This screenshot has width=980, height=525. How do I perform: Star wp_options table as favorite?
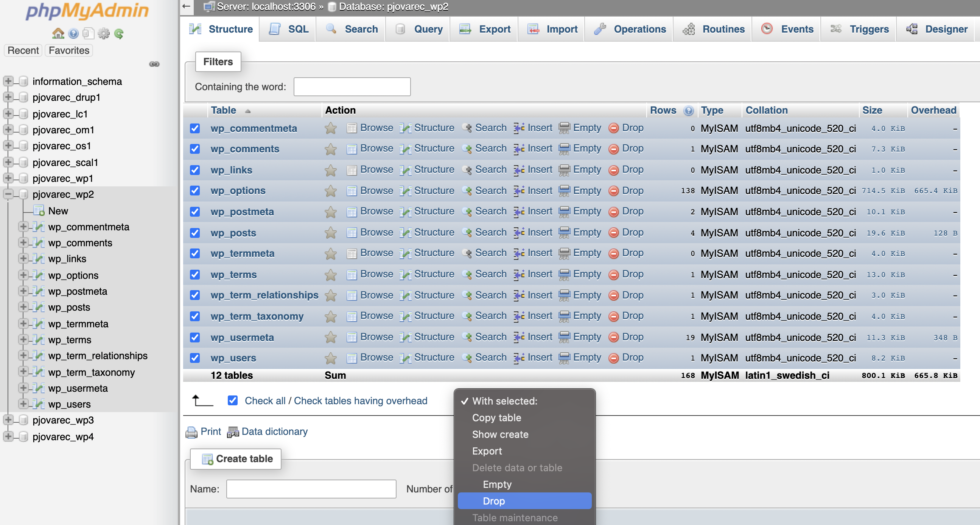(331, 191)
